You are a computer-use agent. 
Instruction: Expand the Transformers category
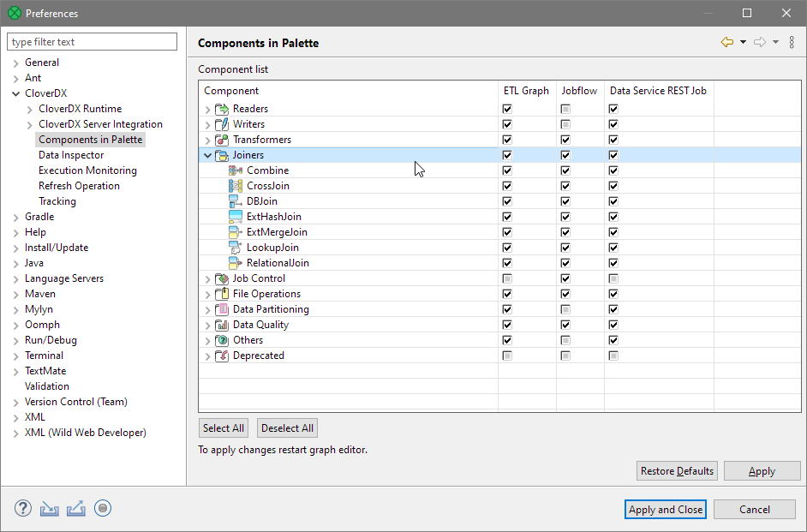pyautogui.click(x=206, y=139)
